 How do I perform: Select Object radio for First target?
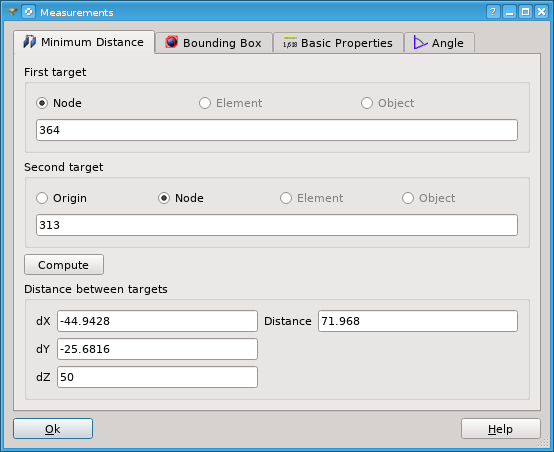[x=367, y=103]
